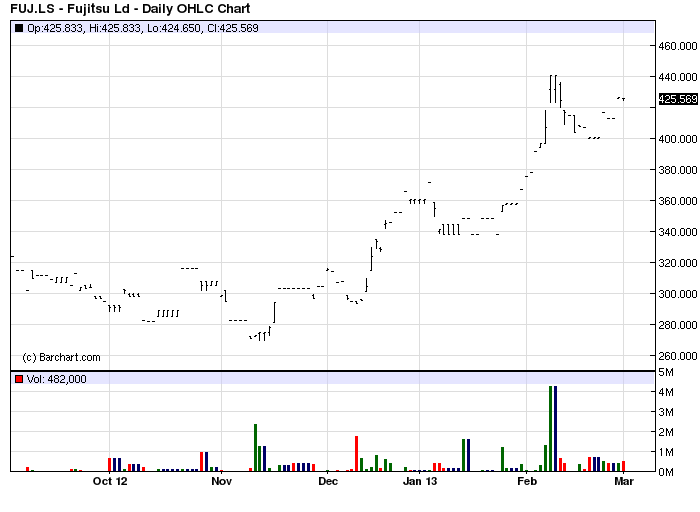Click the tallest green volume bar in February
Viewport: 700px width, 512px height.
[550, 429]
